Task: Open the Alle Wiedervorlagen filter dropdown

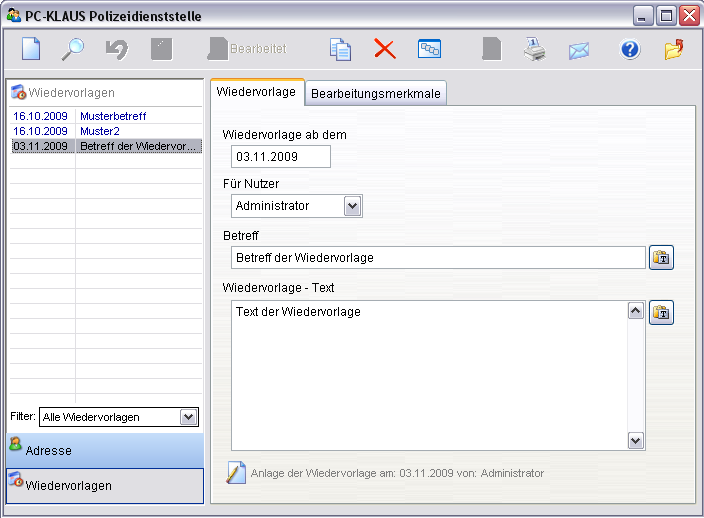Action: pyautogui.click(x=188, y=417)
